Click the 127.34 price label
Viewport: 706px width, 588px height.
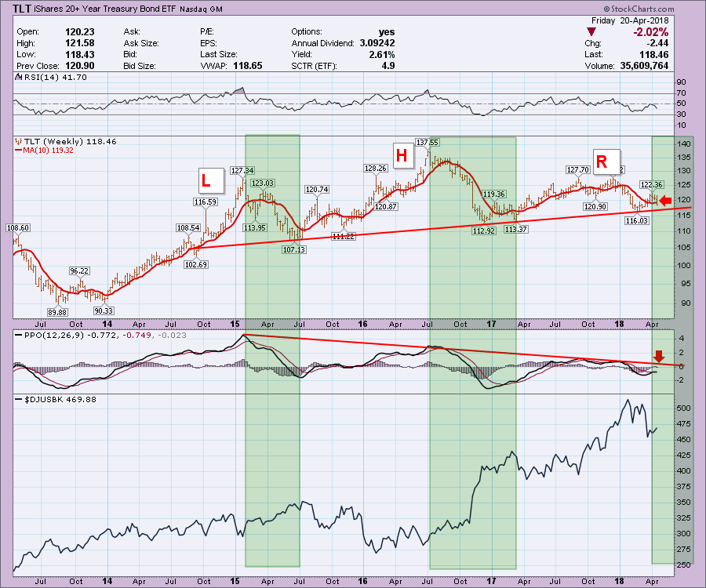click(242, 170)
